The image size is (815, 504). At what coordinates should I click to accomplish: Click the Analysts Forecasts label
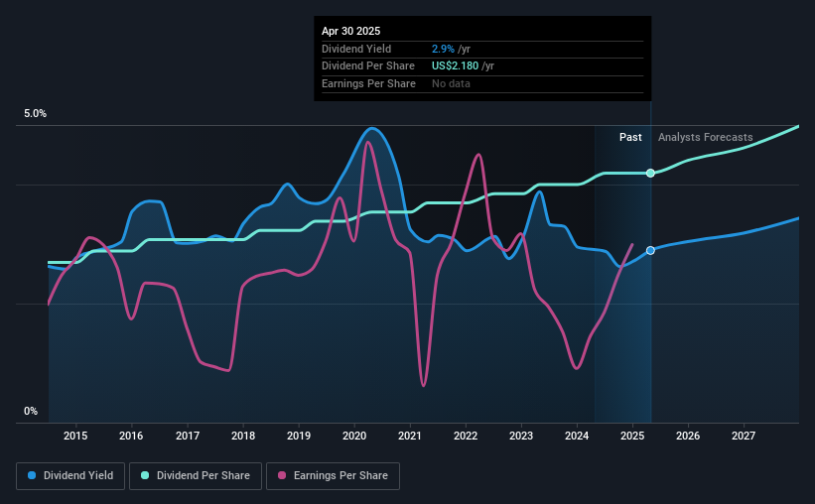point(706,137)
